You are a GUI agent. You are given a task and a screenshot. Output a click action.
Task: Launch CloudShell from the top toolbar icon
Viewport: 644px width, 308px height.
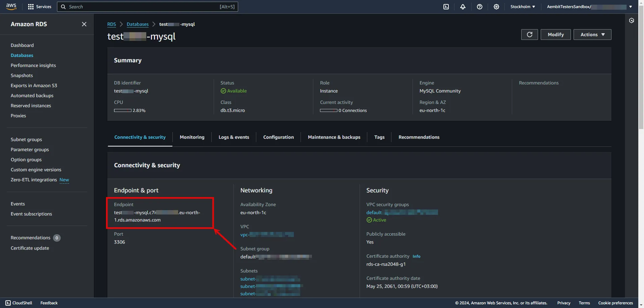(x=446, y=7)
